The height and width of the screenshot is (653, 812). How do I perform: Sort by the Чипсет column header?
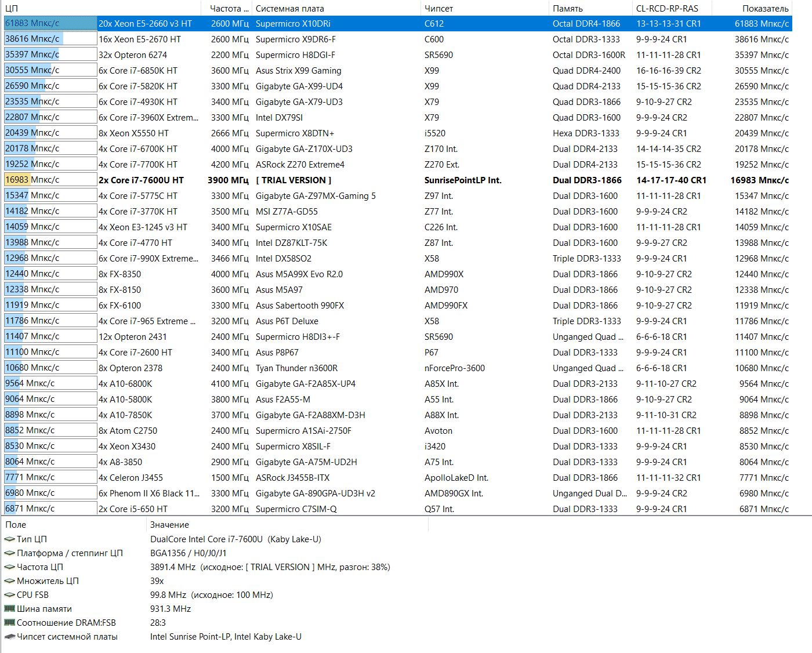[485, 9]
